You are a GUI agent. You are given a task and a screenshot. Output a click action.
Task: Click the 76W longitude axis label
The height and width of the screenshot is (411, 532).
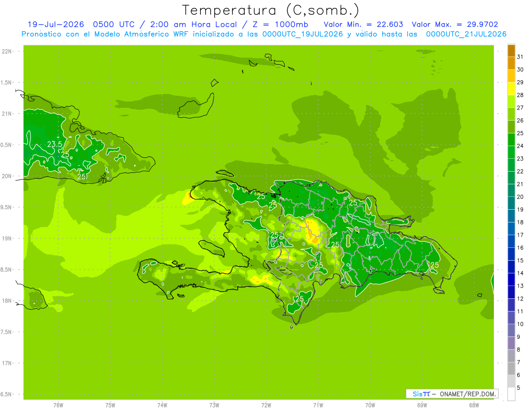[58, 405]
